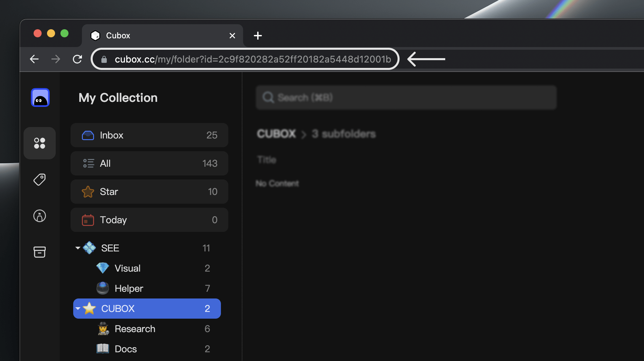Click the blue Inbox tray icon
The width and height of the screenshot is (644, 361).
(x=88, y=135)
